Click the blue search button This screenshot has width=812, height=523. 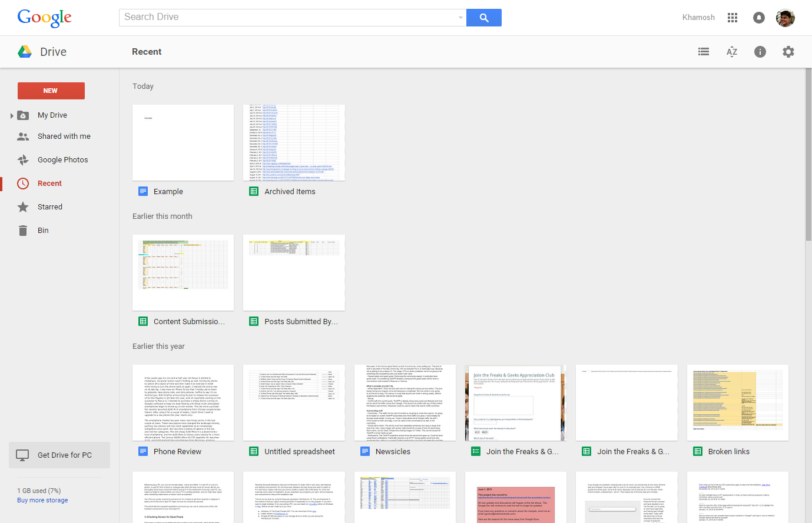point(483,18)
